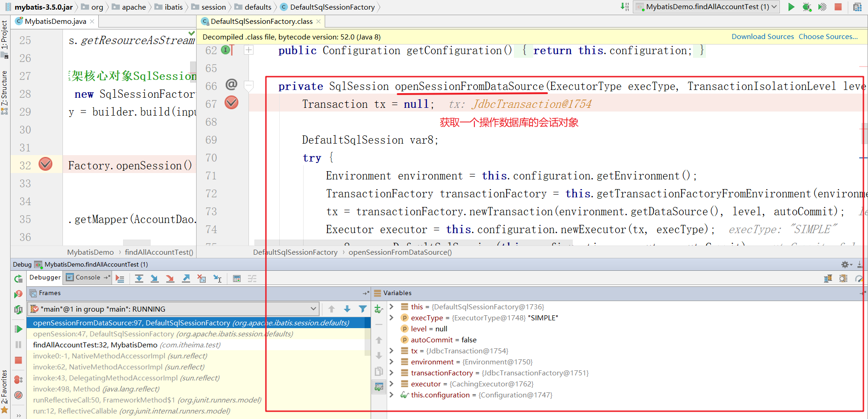Viewport: 868px width, 419px height.
Task: Click the 'session' breadcrumb in navigation bar
Action: (x=209, y=7)
